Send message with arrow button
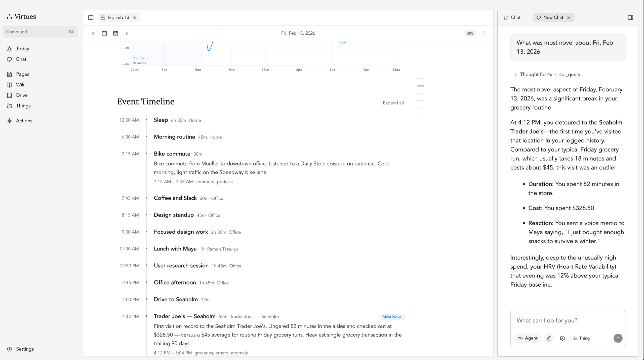The image size is (644, 360). 618,338
